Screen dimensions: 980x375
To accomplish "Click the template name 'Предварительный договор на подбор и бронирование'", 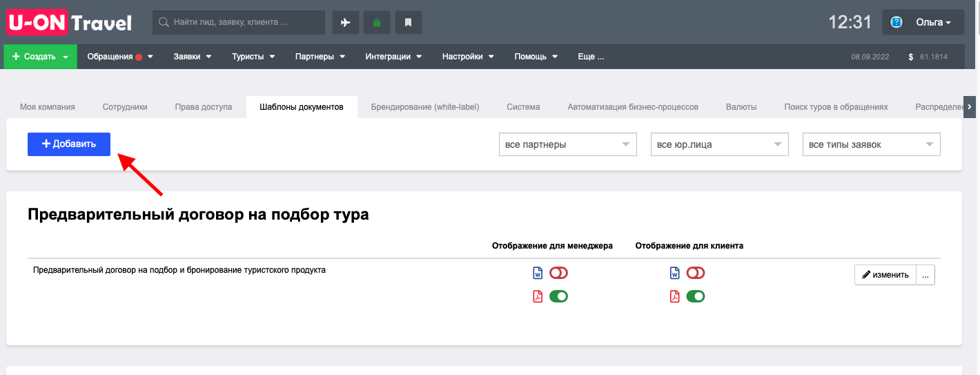I will pyautogui.click(x=179, y=270).
